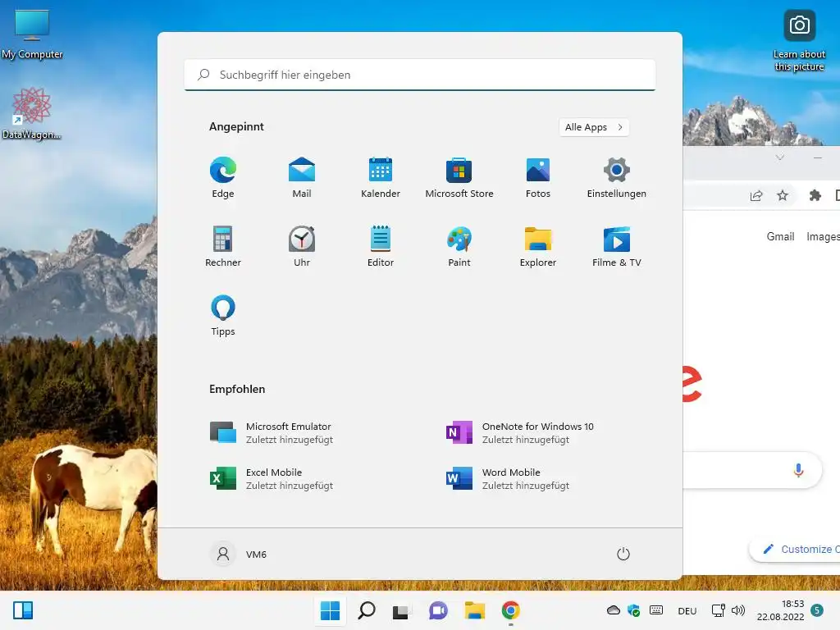Open the notification badge showing 5
The image size is (840, 630).
pos(817,610)
